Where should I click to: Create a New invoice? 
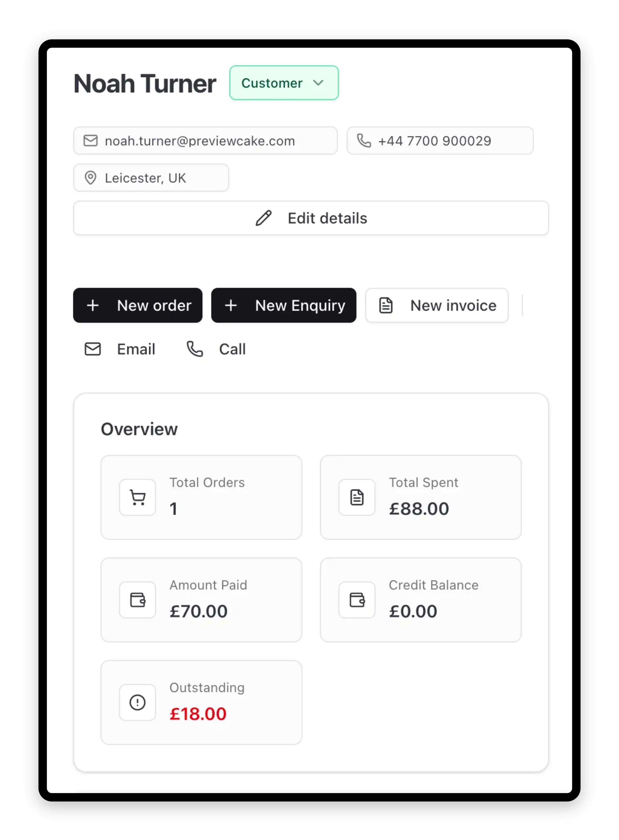tap(437, 305)
